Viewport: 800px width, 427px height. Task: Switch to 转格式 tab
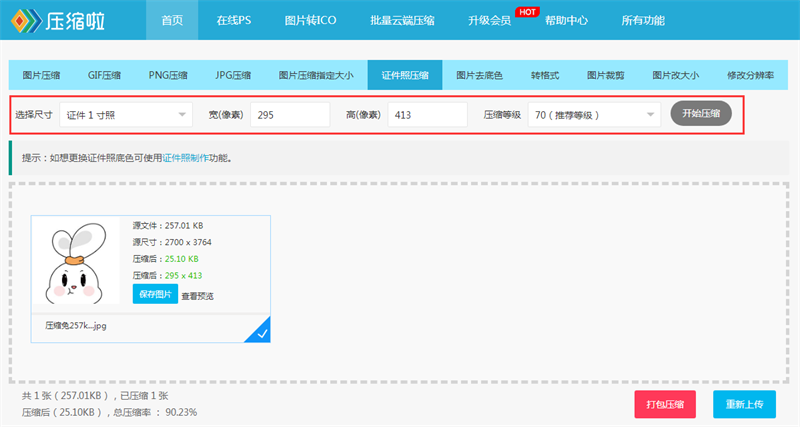click(544, 75)
